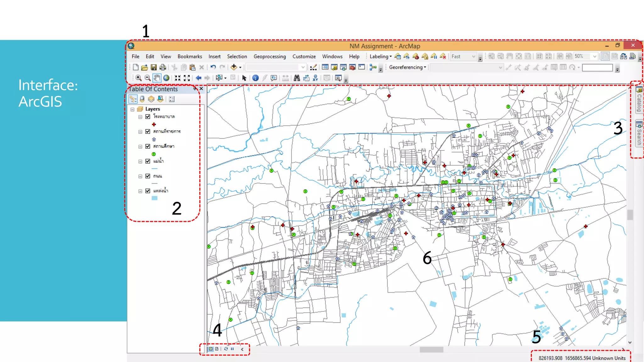The width and height of the screenshot is (644, 362).
Task: Click the แหล่งน้ำ light blue symbol swatch
Action: [x=154, y=198]
